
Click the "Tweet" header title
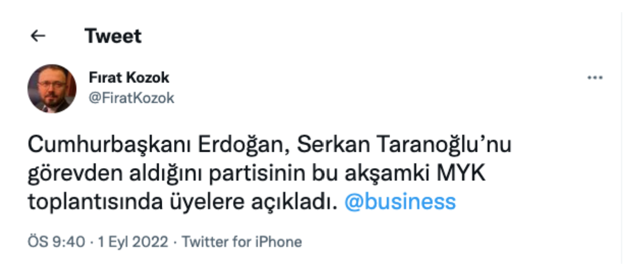[113, 36]
